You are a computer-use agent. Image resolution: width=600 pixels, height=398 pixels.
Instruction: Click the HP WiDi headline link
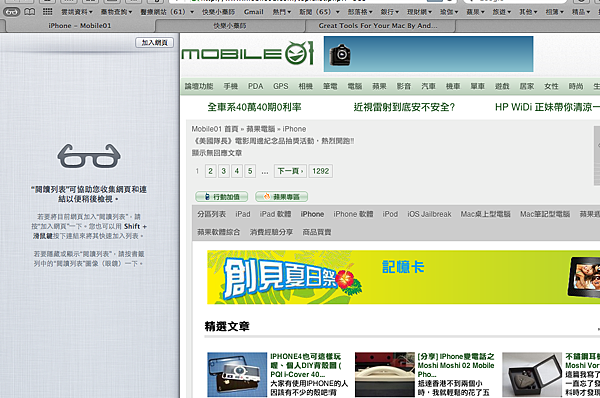[x=547, y=107]
